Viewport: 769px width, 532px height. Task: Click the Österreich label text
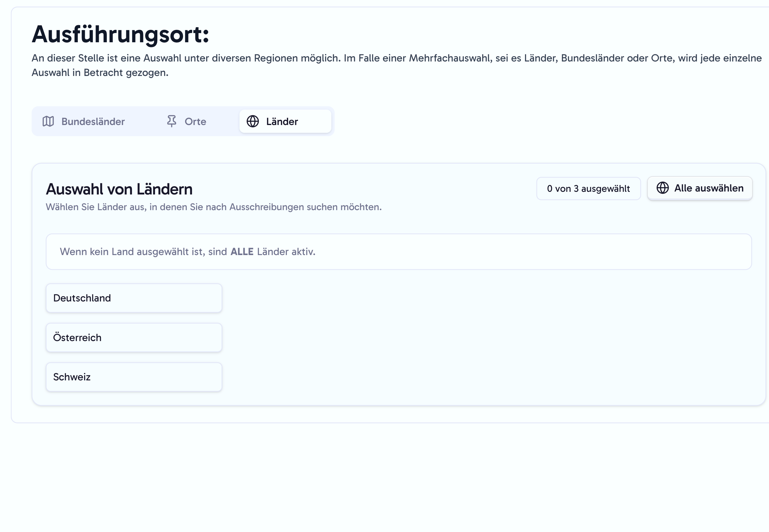[x=78, y=337]
